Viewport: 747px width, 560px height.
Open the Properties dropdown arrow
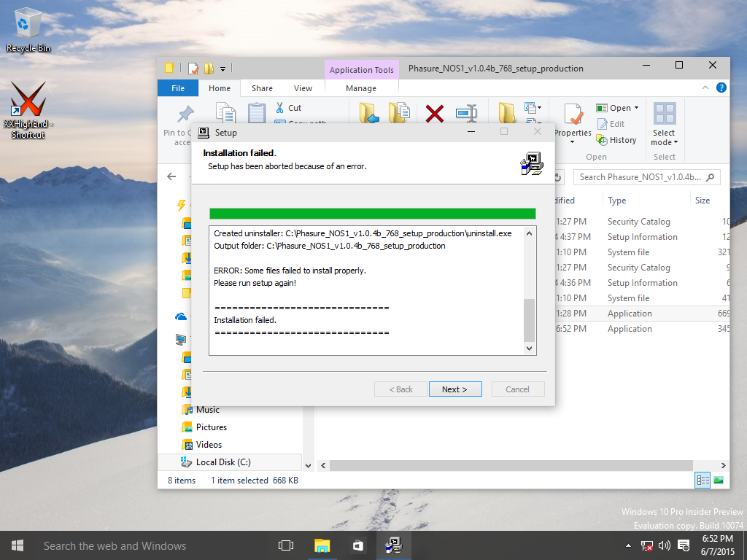[573, 142]
